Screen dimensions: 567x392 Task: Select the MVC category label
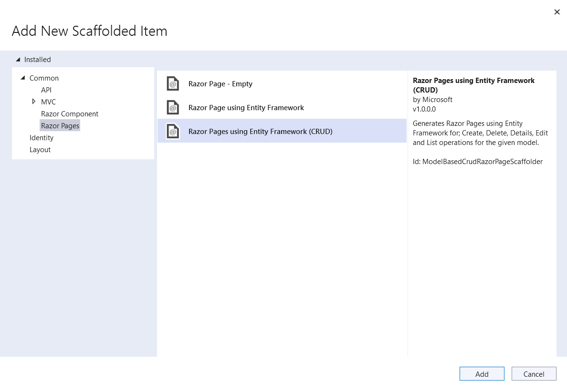[x=48, y=102]
